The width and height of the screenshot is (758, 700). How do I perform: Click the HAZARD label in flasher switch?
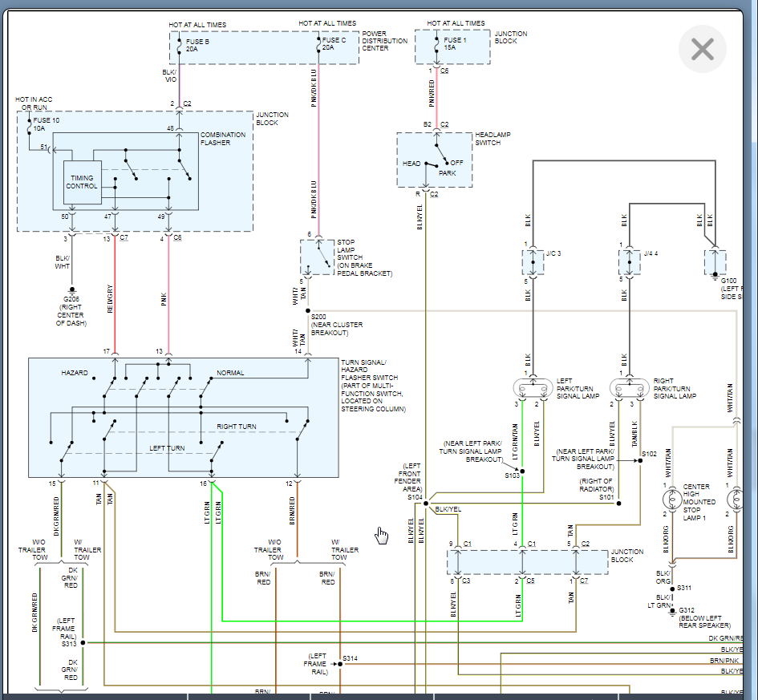tap(75, 374)
